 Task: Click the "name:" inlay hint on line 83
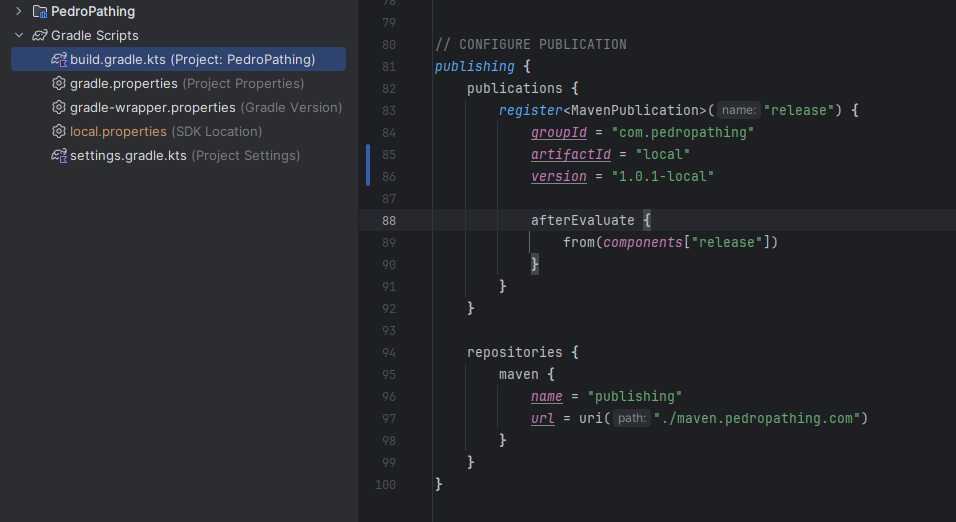pos(739,110)
